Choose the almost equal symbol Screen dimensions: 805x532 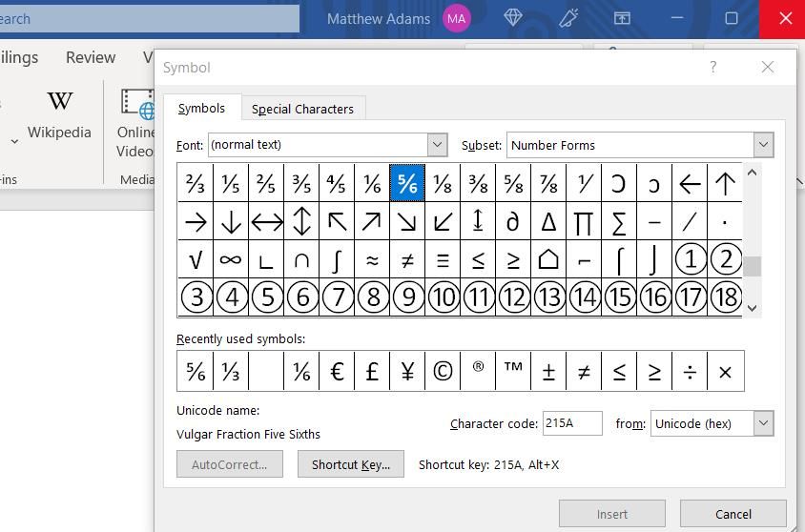point(372,259)
